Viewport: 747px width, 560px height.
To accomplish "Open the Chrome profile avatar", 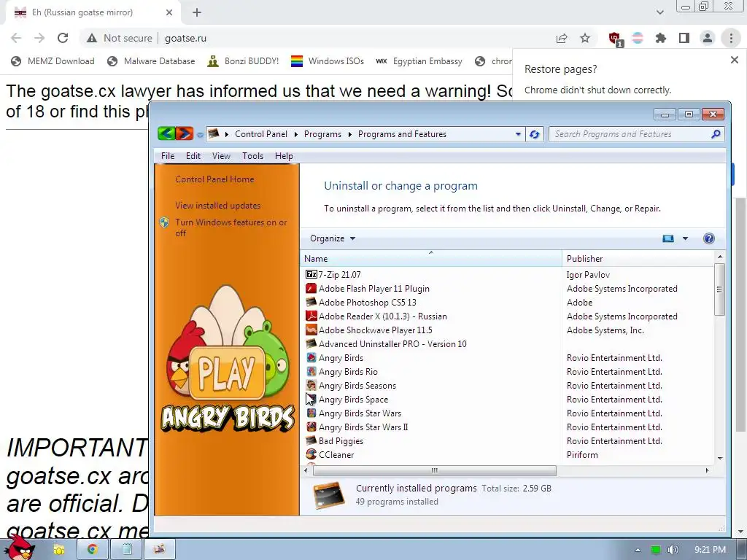I will pos(708,38).
